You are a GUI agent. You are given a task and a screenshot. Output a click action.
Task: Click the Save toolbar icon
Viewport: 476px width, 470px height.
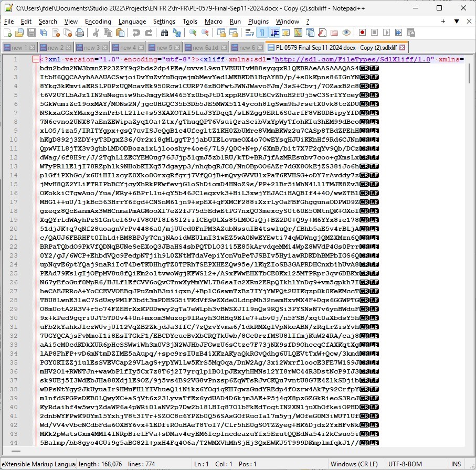tap(31, 33)
